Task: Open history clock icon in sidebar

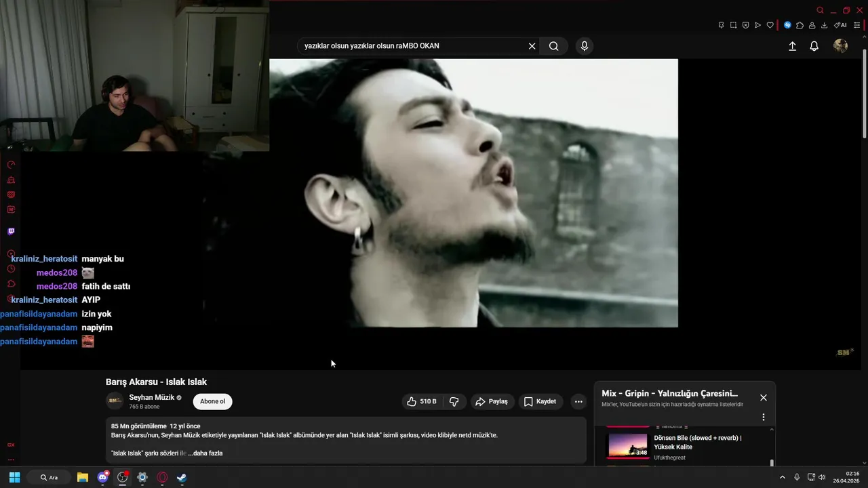Action: point(11,268)
